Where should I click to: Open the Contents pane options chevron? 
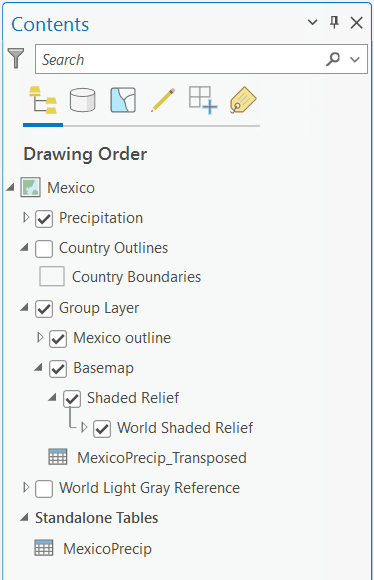click(313, 22)
